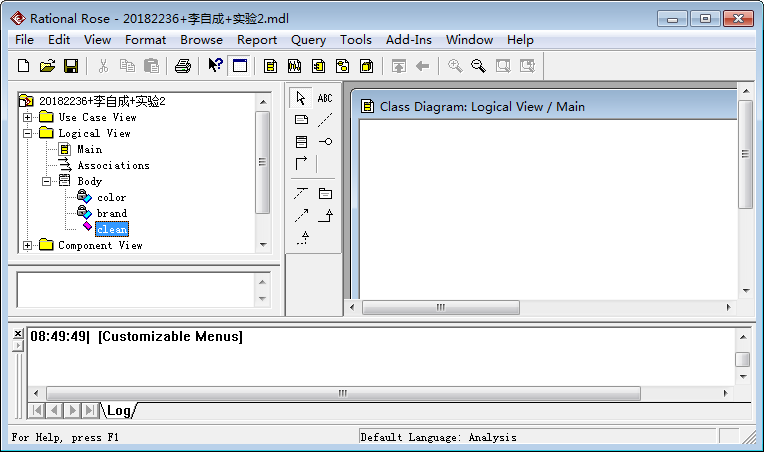The image size is (764, 452).
Task: Zoom out with magnifier minus icon
Action: (x=478, y=66)
